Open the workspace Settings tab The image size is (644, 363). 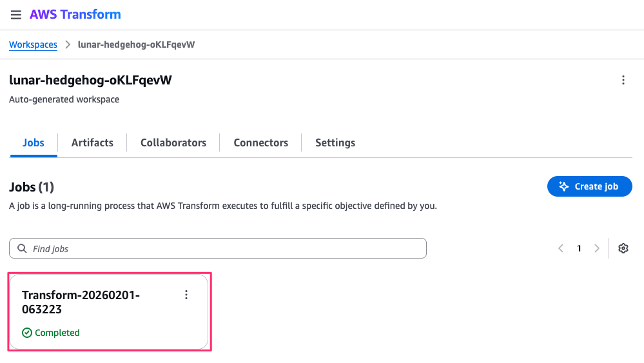335,142
